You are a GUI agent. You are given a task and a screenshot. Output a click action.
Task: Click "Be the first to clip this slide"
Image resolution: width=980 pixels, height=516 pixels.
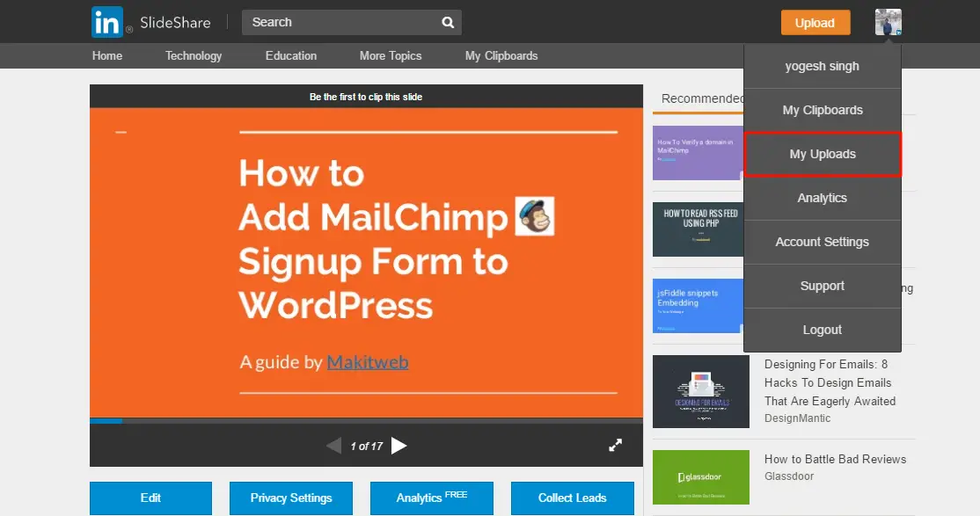(x=366, y=97)
